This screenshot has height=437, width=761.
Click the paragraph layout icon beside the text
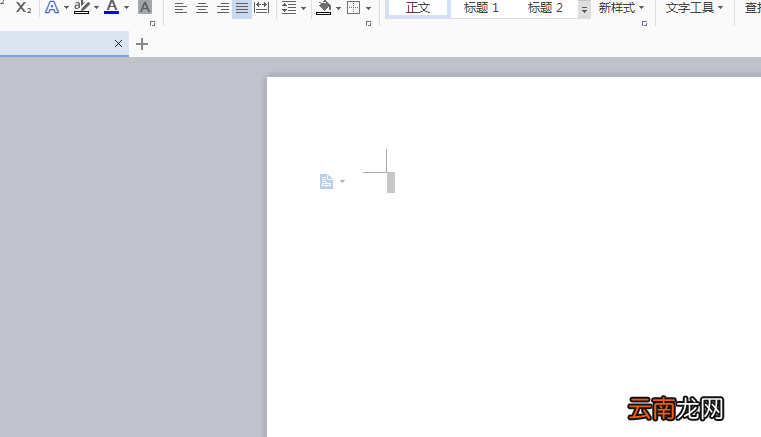pyautogui.click(x=326, y=182)
